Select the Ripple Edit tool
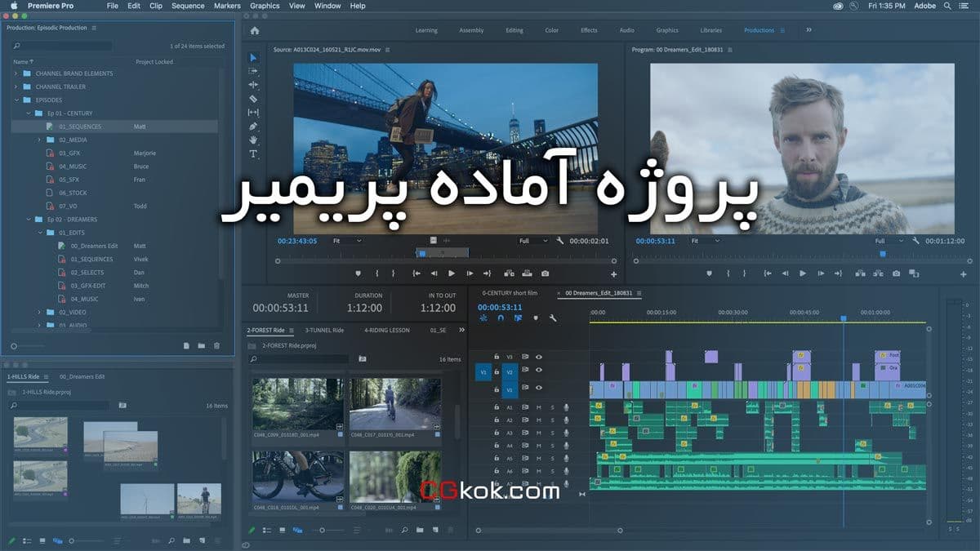 pyautogui.click(x=253, y=85)
